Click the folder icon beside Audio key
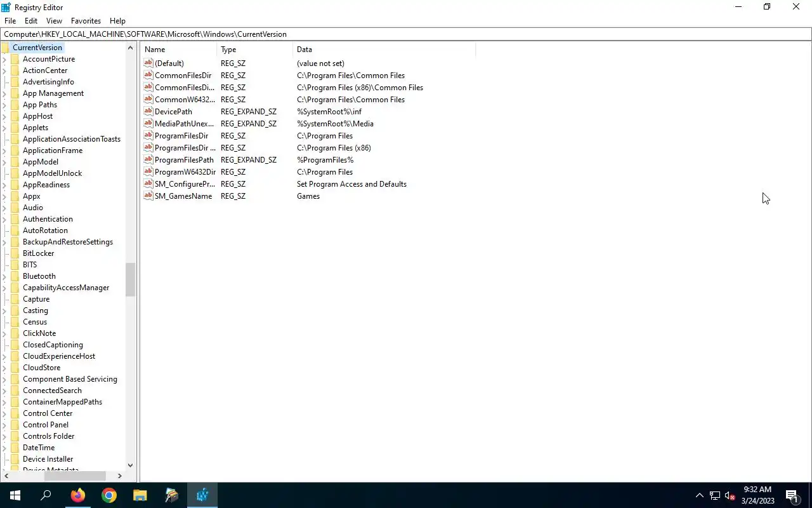The width and height of the screenshot is (812, 508). (15, 208)
